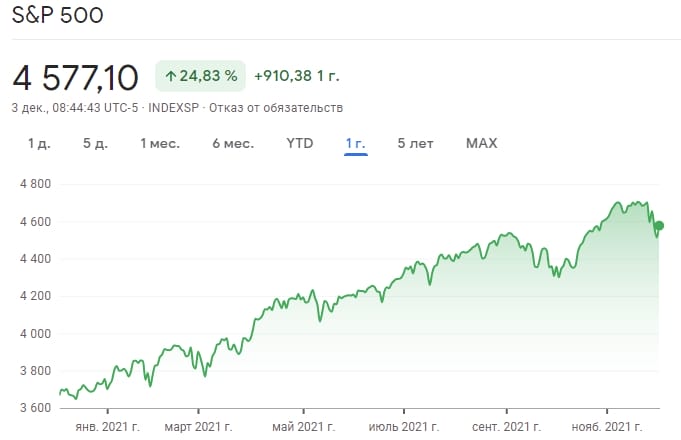Click the 24,83 % change badge

click(201, 76)
